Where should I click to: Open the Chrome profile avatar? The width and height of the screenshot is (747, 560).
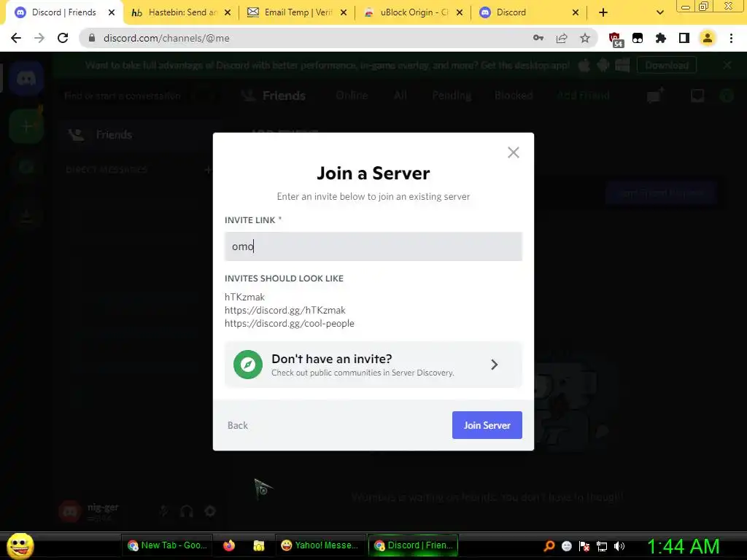tap(708, 38)
